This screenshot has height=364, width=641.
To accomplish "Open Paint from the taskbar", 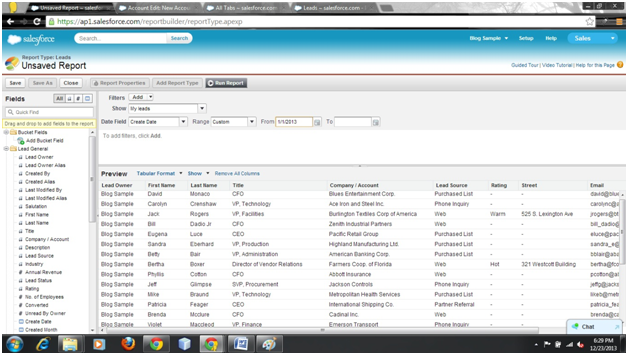I will pyautogui.click(x=269, y=344).
